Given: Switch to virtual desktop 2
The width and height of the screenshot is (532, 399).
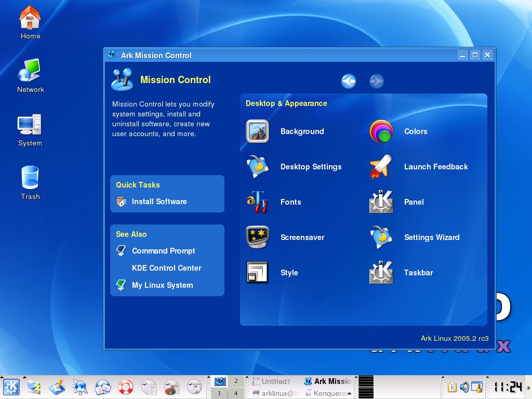Looking at the screenshot, I should click(x=236, y=381).
